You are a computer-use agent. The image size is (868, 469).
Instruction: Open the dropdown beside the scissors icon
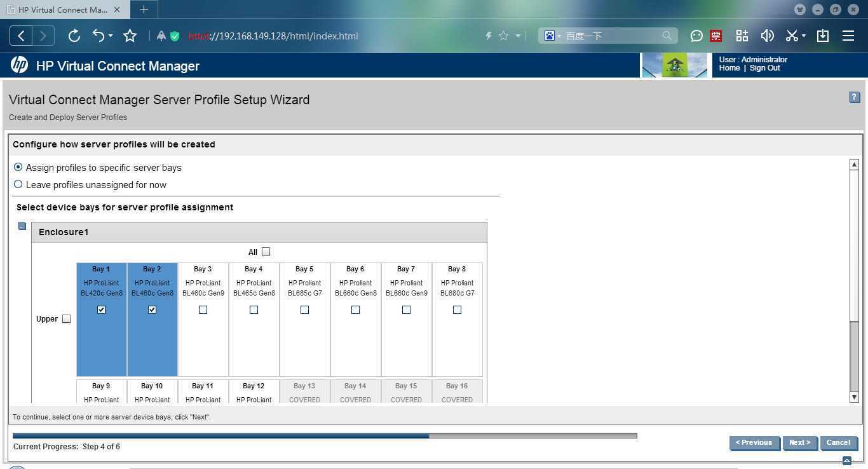click(804, 36)
